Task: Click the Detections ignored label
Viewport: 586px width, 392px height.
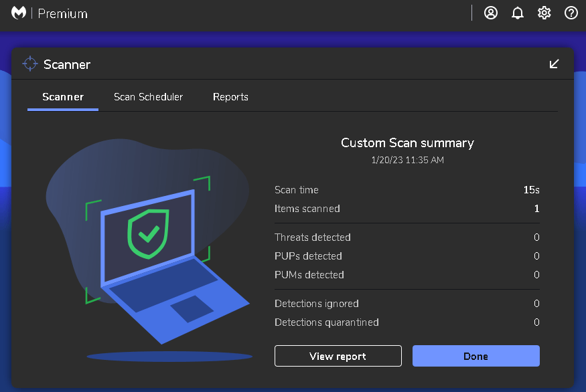Action: click(x=317, y=304)
